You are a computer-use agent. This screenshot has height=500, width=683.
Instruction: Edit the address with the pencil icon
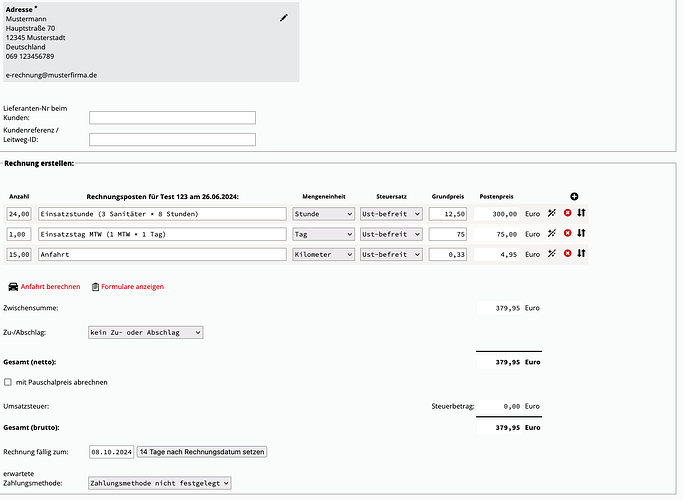click(x=284, y=18)
